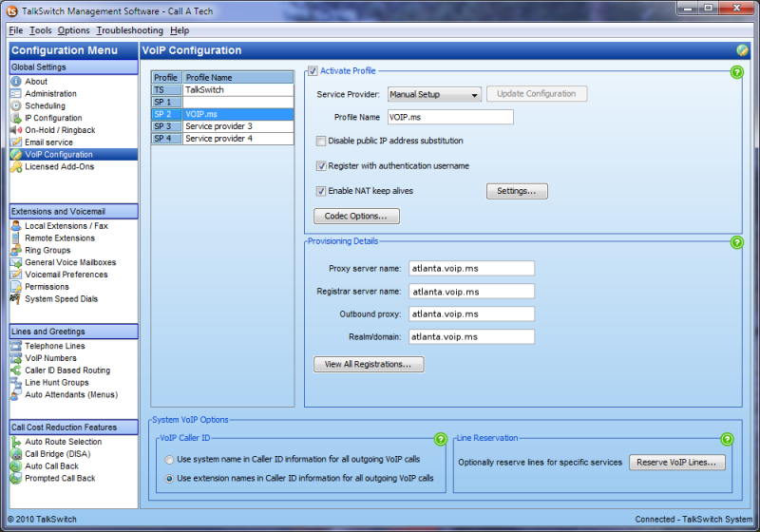Open help for Line Reservation section
The image size is (760, 532).
tap(727, 439)
